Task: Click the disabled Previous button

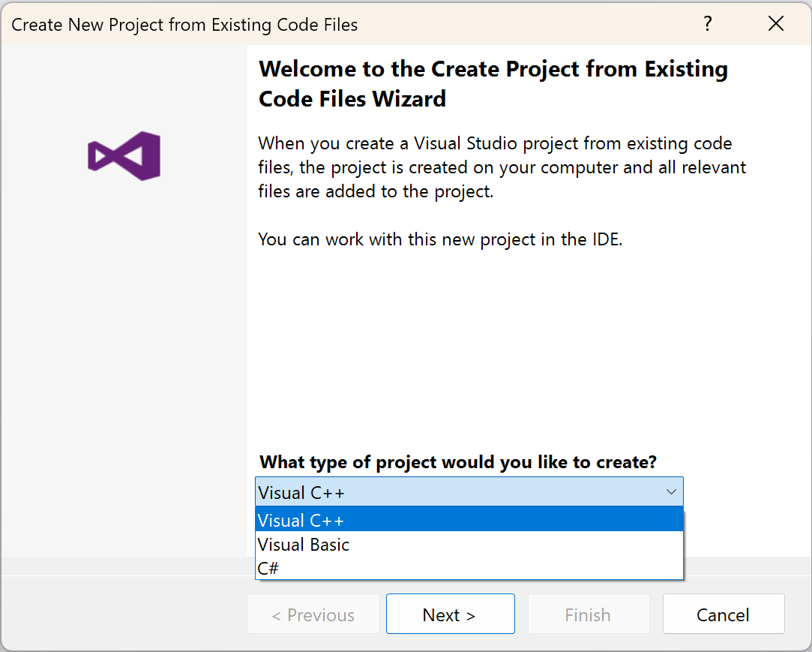Action: (x=313, y=614)
